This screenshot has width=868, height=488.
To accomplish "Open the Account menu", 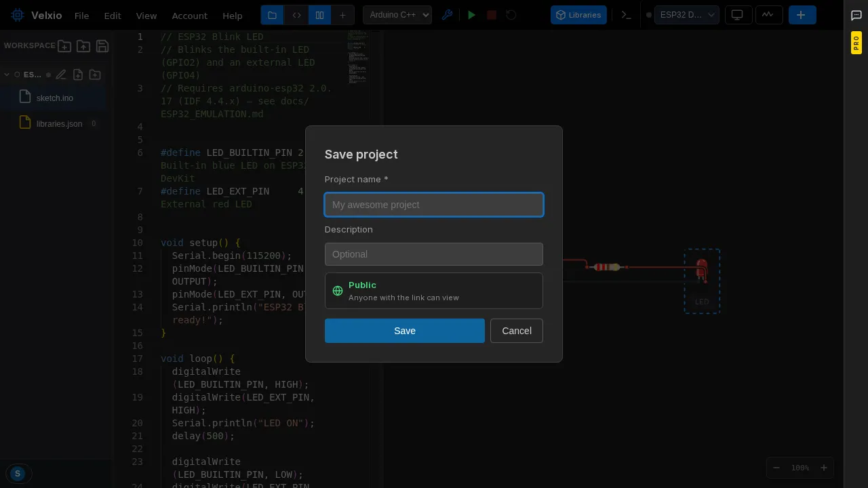I will (190, 16).
